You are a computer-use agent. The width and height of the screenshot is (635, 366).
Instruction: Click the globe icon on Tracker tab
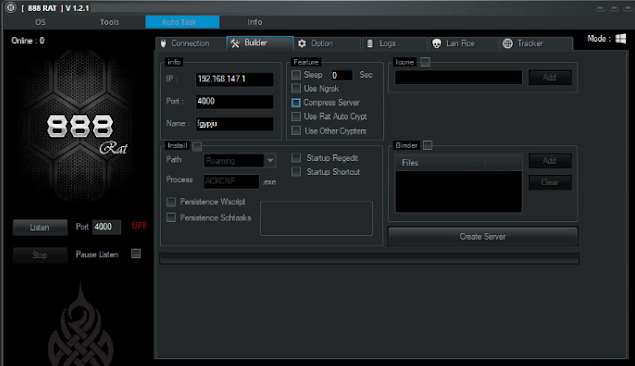point(507,43)
